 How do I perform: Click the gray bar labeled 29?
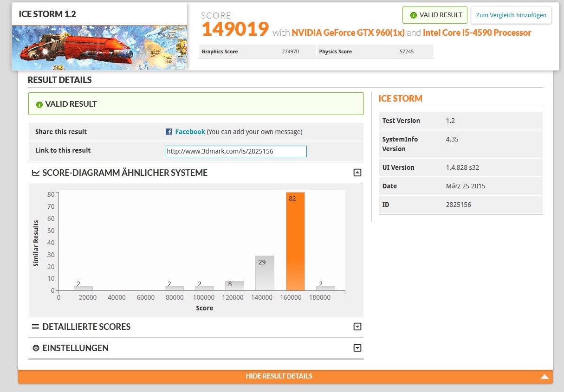(265, 273)
